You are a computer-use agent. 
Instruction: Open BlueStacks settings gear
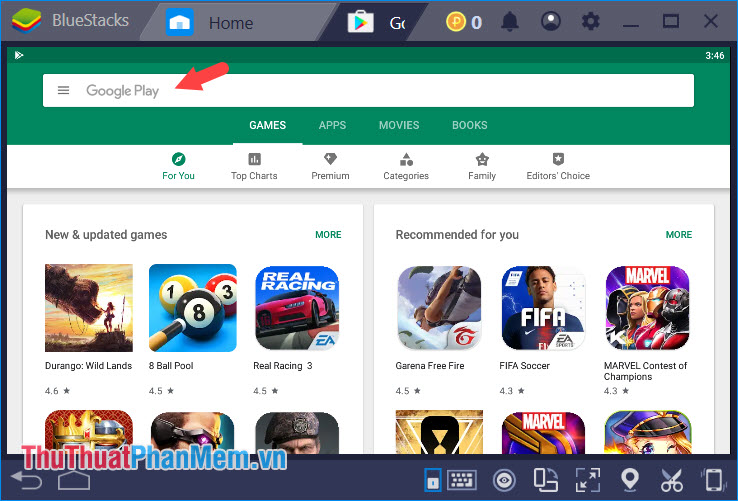[590, 22]
